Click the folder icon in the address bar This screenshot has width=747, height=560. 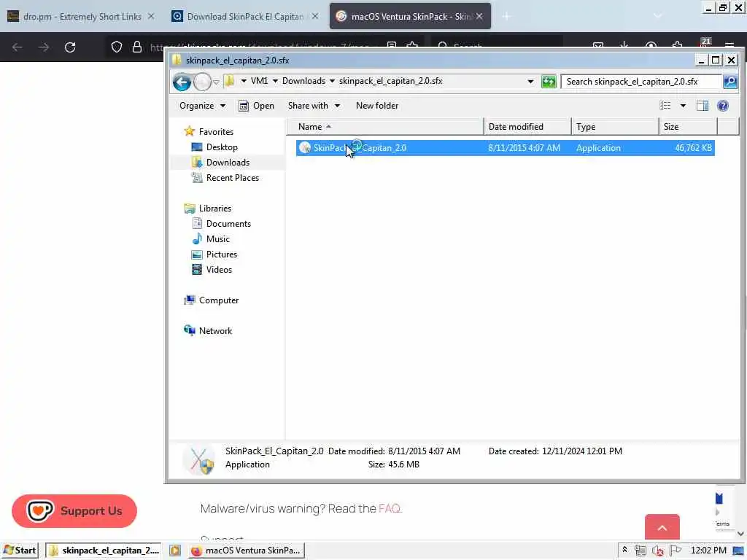(x=229, y=81)
